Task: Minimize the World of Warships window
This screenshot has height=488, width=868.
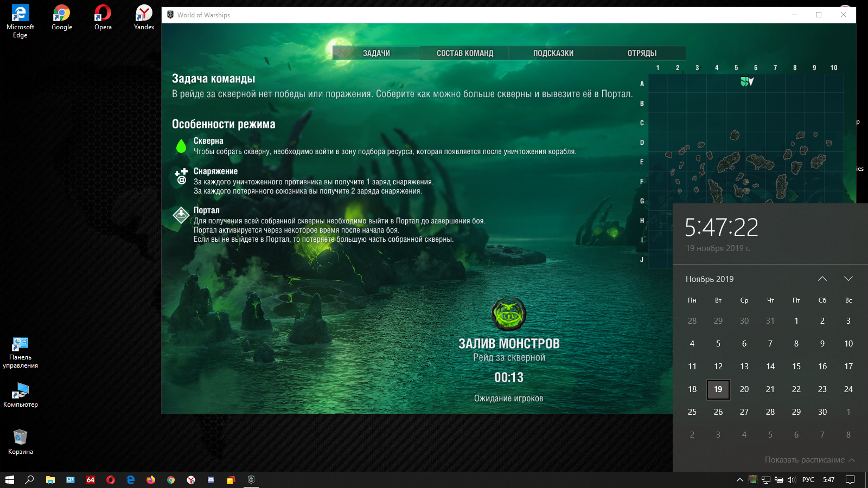Action: click(794, 15)
